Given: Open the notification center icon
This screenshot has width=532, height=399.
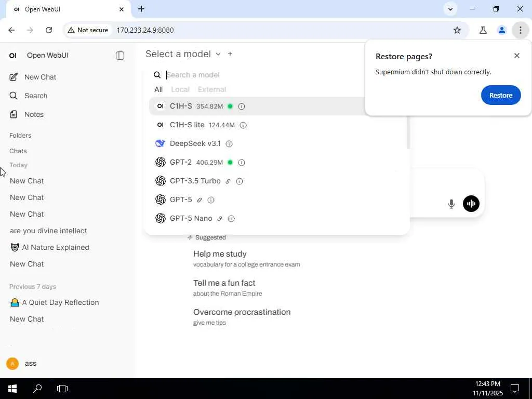Looking at the screenshot, I should click(x=515, y=389).
